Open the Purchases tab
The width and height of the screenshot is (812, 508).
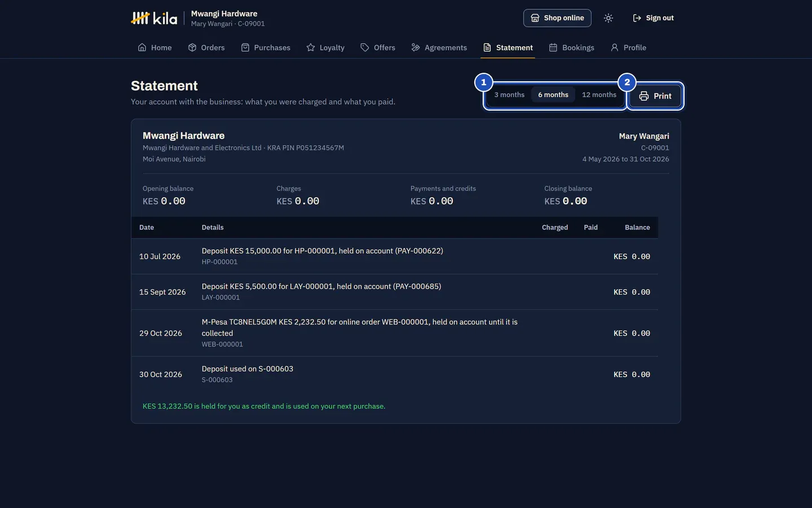pos(266,47)
